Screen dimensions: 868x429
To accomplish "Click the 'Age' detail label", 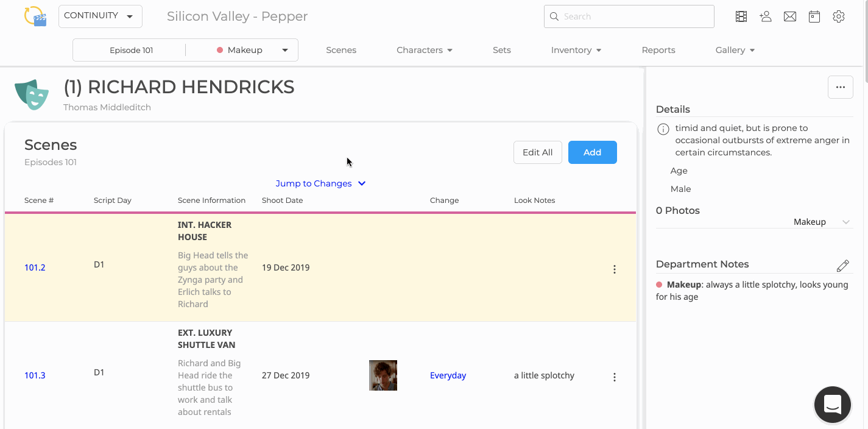I will click(x=679, y=171).
